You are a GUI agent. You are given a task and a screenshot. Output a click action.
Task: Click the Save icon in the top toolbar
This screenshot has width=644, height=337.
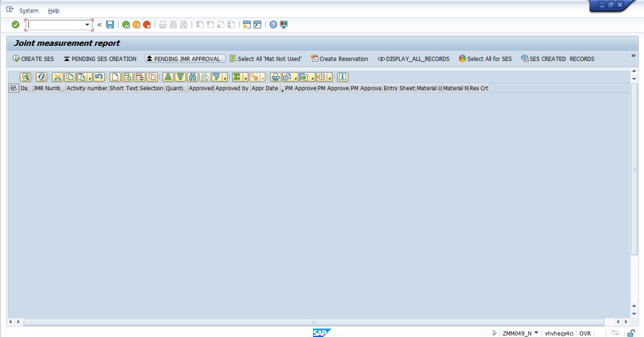pyautogui.click(x=110, y=25)
